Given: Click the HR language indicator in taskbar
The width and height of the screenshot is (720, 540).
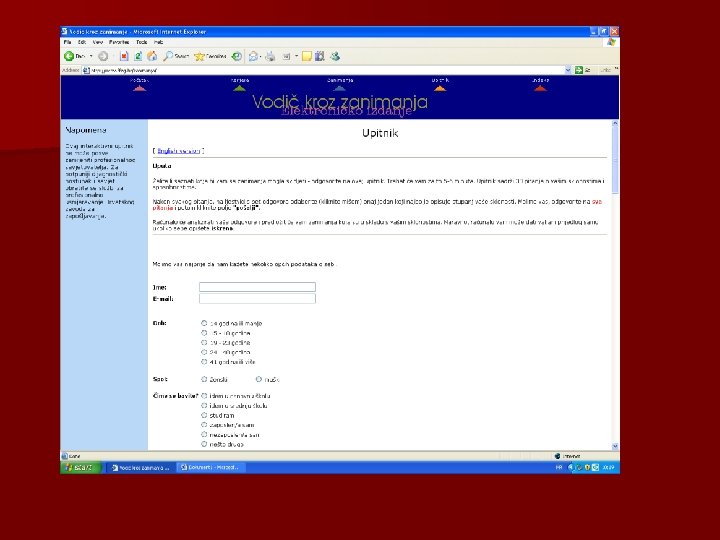Looking at the screenshot, I should [559, 467].
